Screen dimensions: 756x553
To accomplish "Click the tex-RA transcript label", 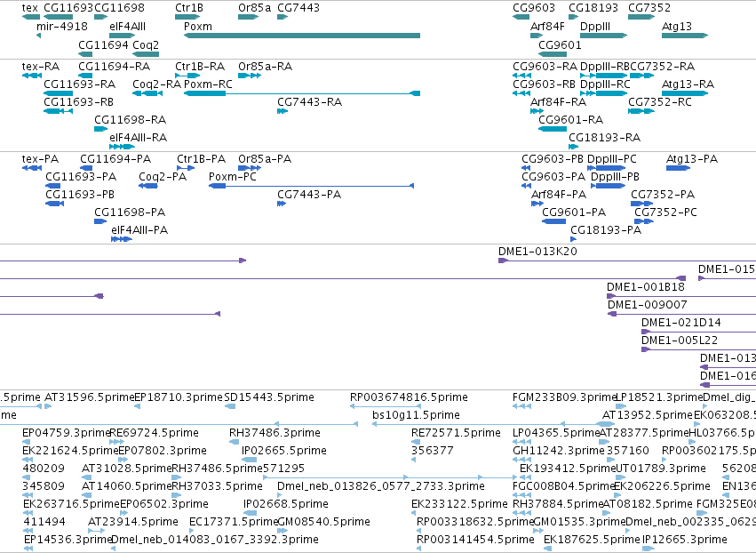I will click(x=41, y=66).
